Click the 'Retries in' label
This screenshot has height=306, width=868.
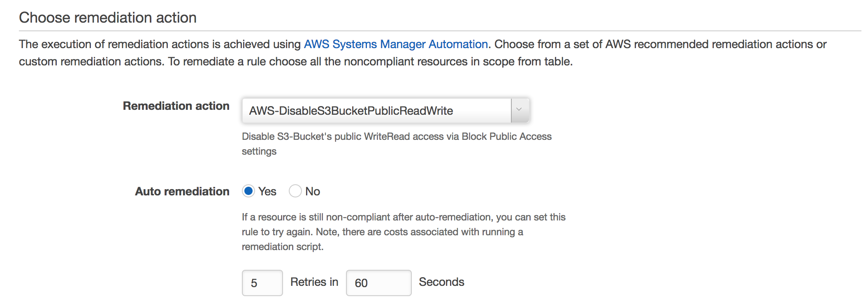314,282
